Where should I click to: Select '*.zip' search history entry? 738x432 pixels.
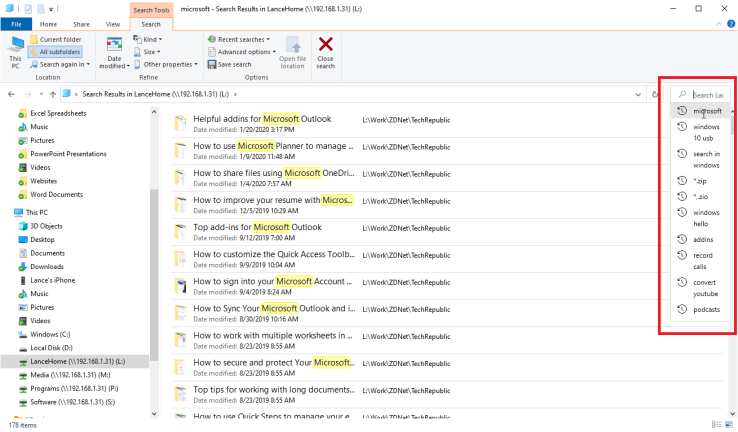(x=701, y=181)
